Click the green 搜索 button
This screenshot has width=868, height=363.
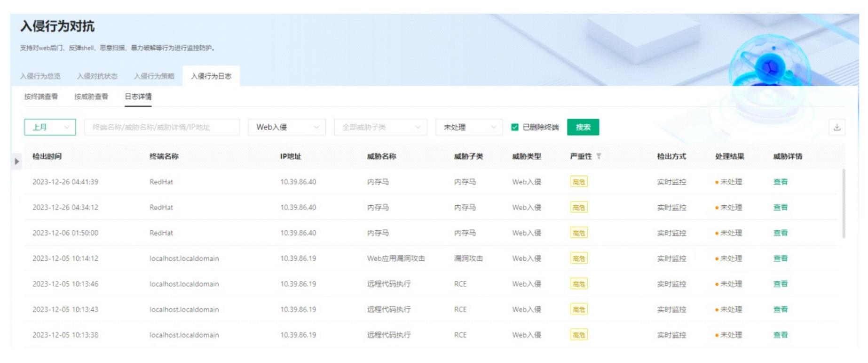[583, 127]
